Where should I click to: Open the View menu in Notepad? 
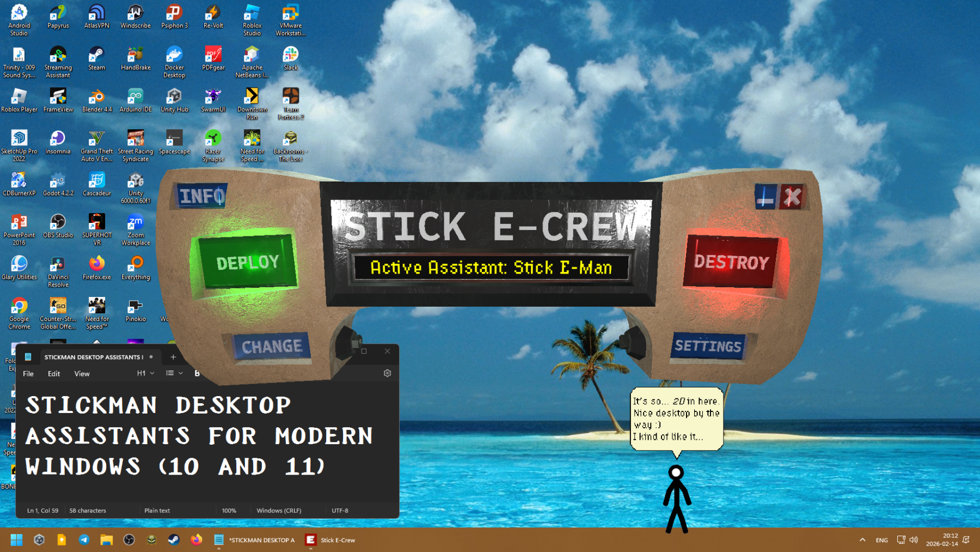[x=82, y=374]
